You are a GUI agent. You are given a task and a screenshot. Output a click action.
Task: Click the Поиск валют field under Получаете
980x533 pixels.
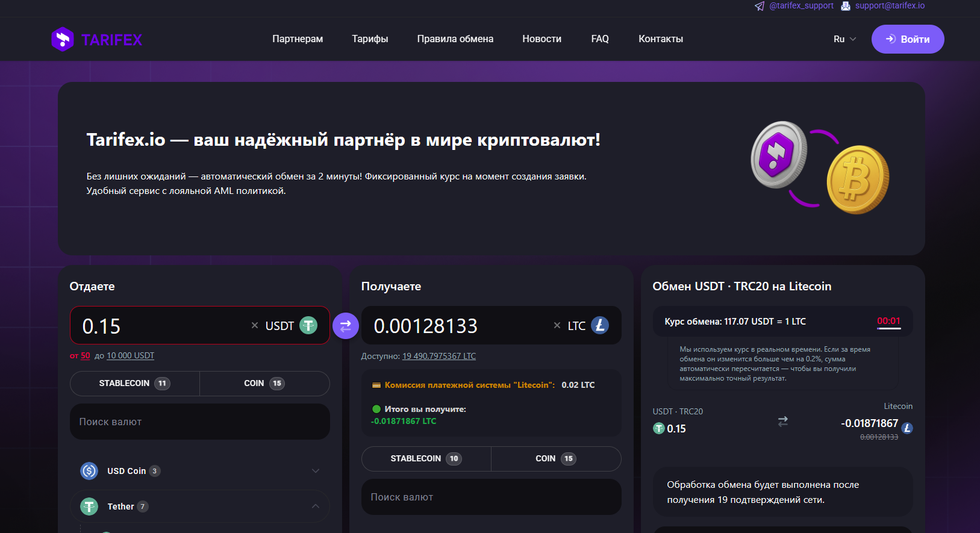(x=491, y=497)
